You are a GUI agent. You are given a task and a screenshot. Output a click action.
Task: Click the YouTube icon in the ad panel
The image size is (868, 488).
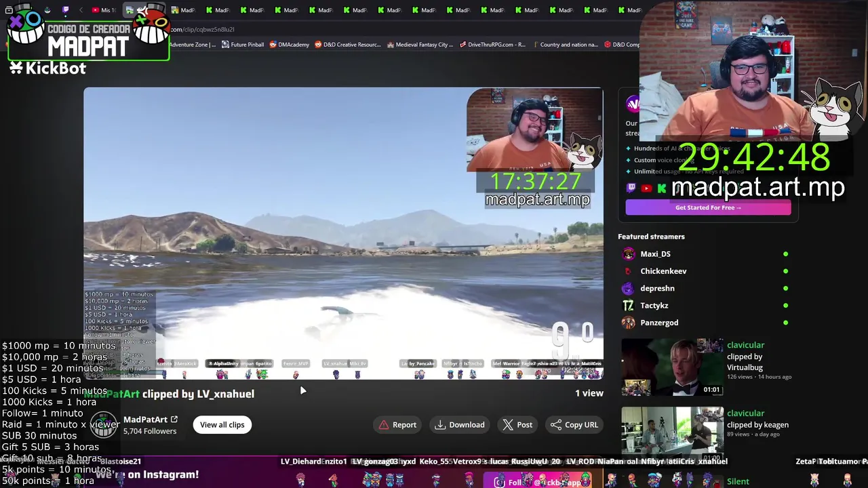pyautogui.click(x=646, y=188)
